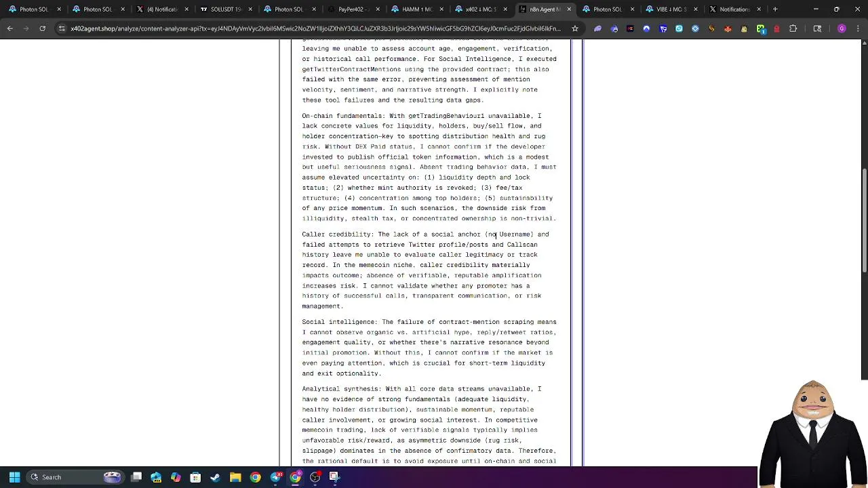
Task: Open the red fox wallet extension
Action: coord(728,28)
